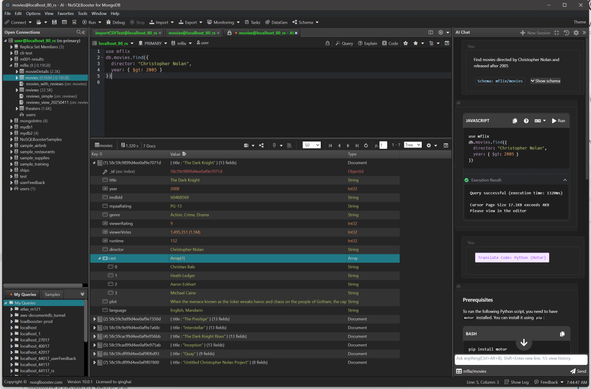Go to the first results page
591x389 pixels.
[x=330, y=145]
